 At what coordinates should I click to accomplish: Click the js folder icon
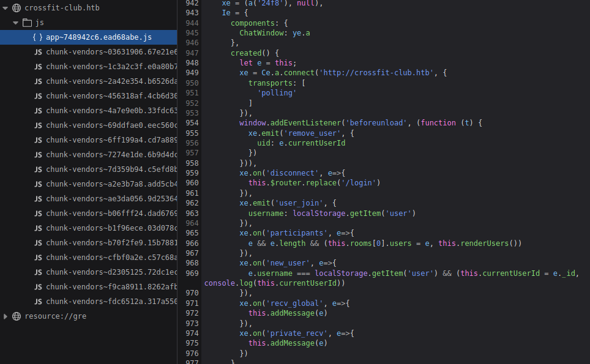[27, 23]
